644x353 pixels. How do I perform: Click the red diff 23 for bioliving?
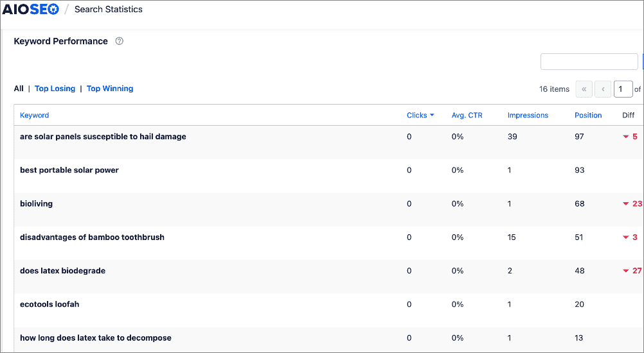click(x=632, y=203)
